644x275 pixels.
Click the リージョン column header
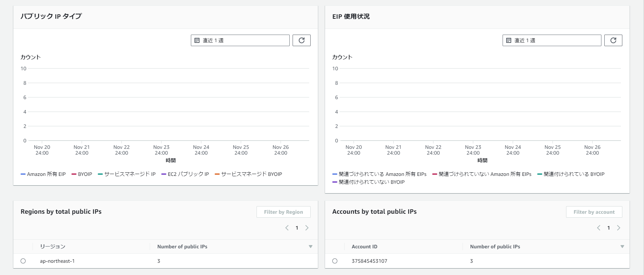point(53,247)
